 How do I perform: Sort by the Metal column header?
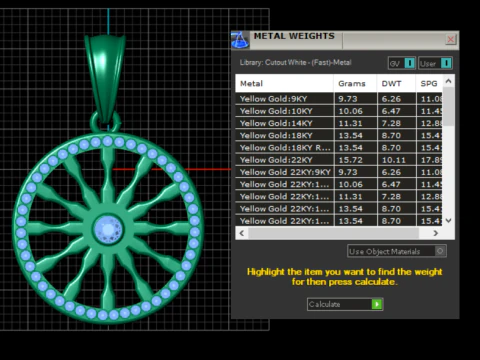pyautogui.click(x=284, y=83)
